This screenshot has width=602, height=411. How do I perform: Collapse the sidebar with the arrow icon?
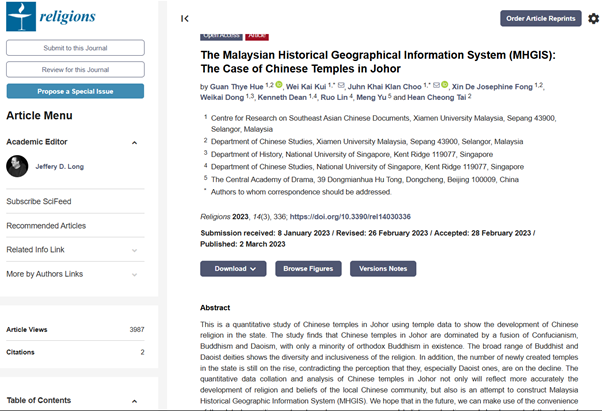pos(185,18)
